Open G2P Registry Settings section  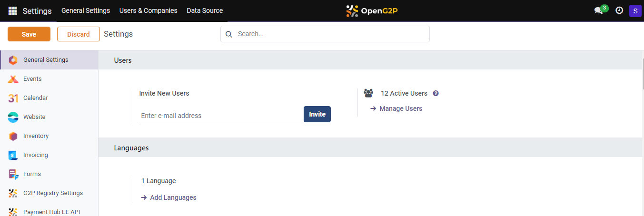(53, 193)
